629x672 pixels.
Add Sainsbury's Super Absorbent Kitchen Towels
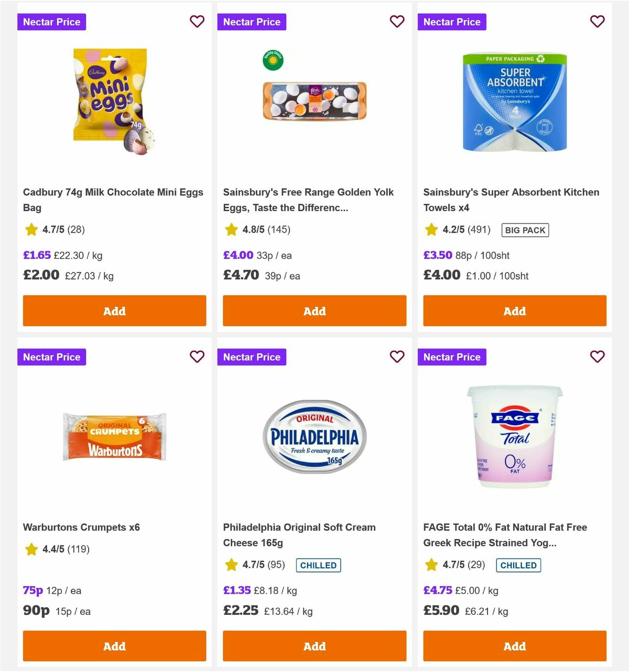(x=515, y=311)
